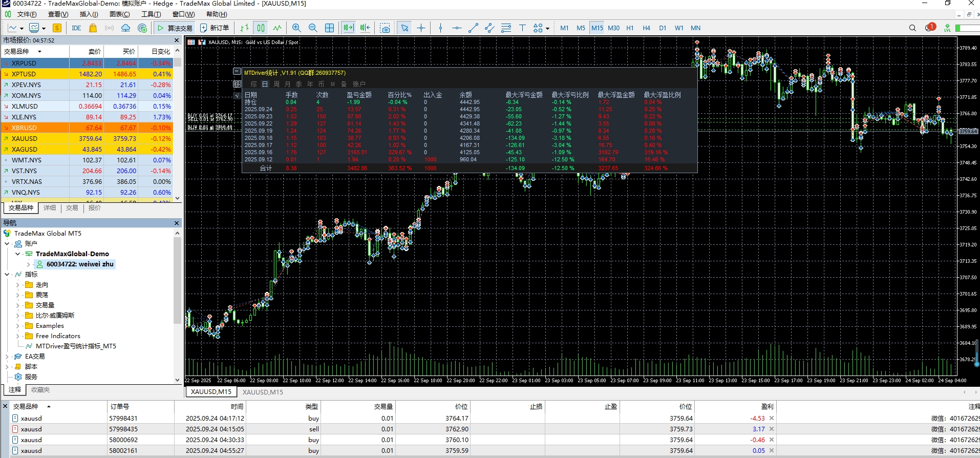Image resolution: width=980 pixels, height=458 pixels.
Task: Select the crosshair cursor tool
Action: (x=421, y=28)
